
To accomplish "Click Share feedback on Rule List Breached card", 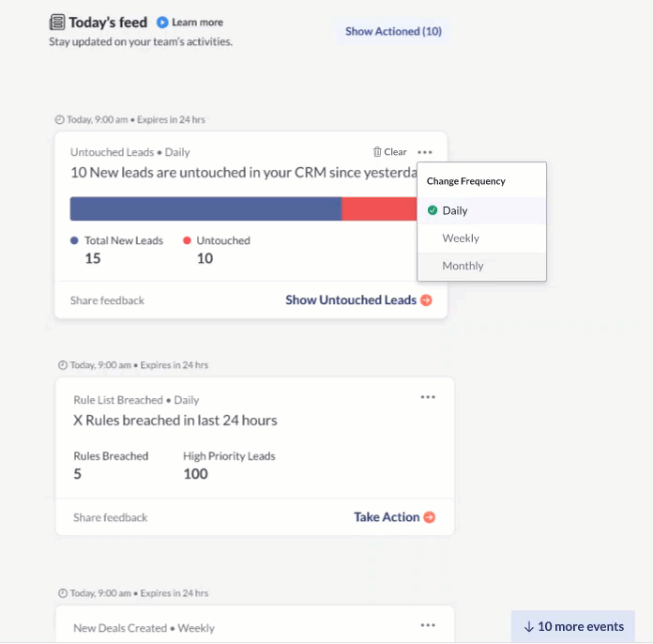I will tap(111, 517).
